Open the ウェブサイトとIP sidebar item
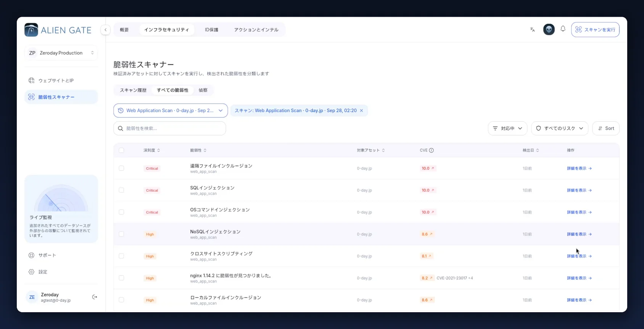 pyautogui.click(x=61, y=81)
